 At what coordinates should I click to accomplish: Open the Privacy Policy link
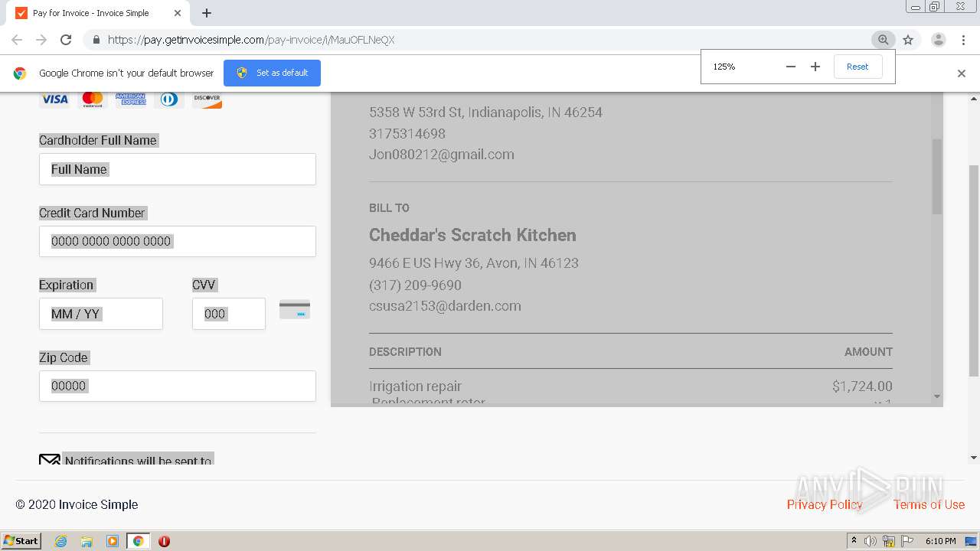click(x=825, y=504)
